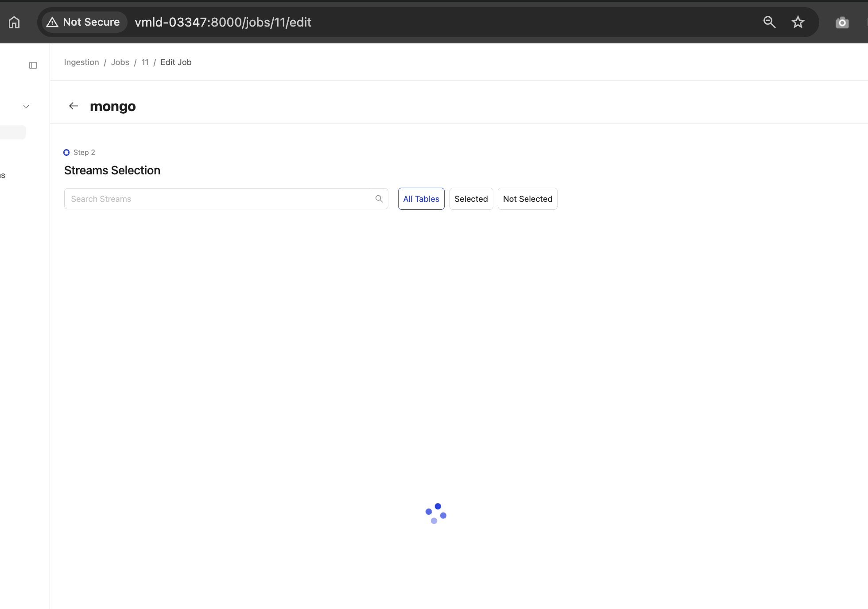The width and height of the screenshot is (868, 609).
Task: Open the Jobs breadcrumb link
Action: click(120, 62)
